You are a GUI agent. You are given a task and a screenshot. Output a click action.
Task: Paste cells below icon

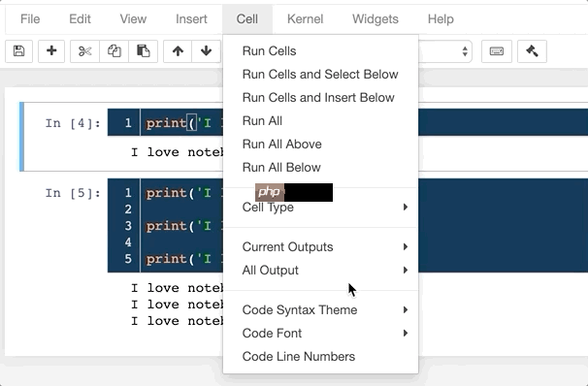(144, 51)
